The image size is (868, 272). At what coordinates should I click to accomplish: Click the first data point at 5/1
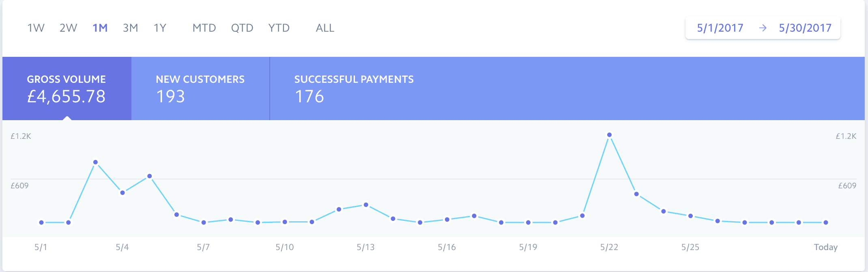(41, 222)
